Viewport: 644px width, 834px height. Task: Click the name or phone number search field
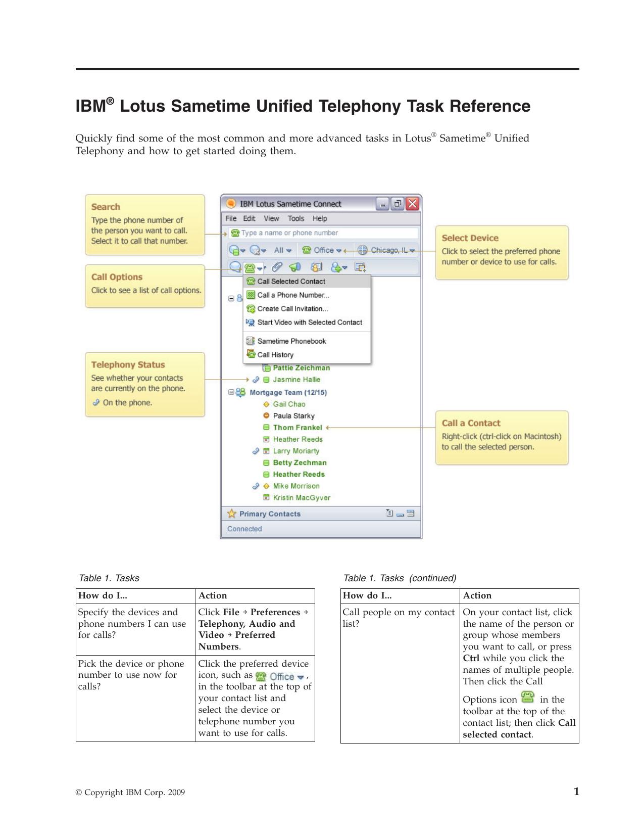(x=323, y=233)
